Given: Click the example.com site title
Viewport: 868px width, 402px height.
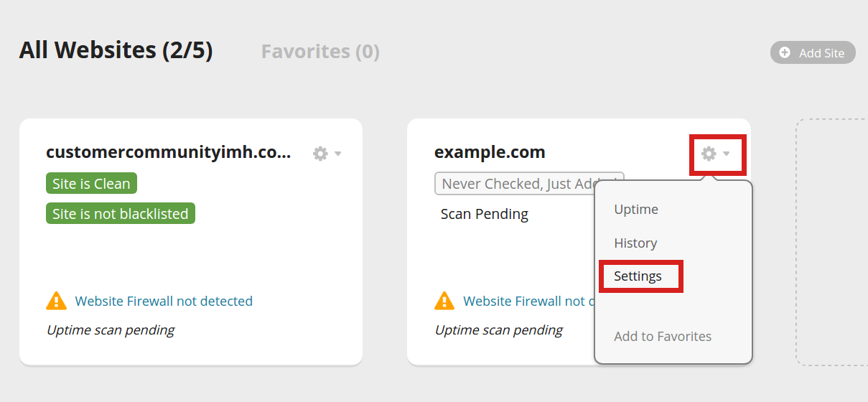Looking at the screenshot, I should point(490,152).
